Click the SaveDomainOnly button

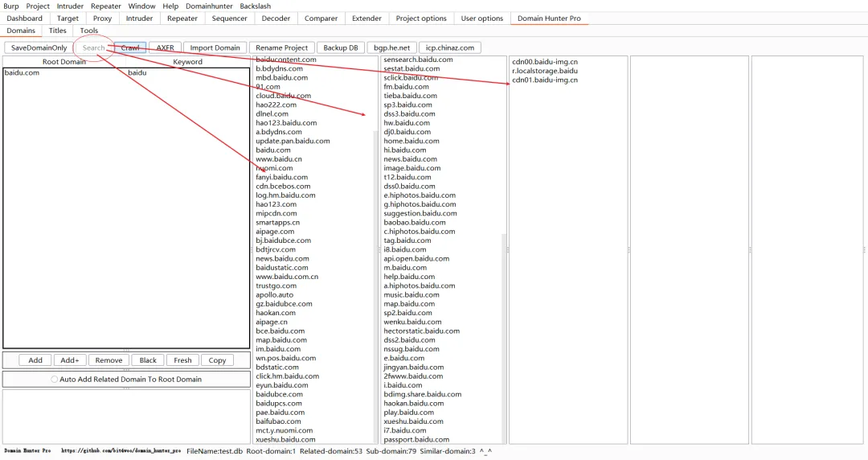[x=39, y=47]
